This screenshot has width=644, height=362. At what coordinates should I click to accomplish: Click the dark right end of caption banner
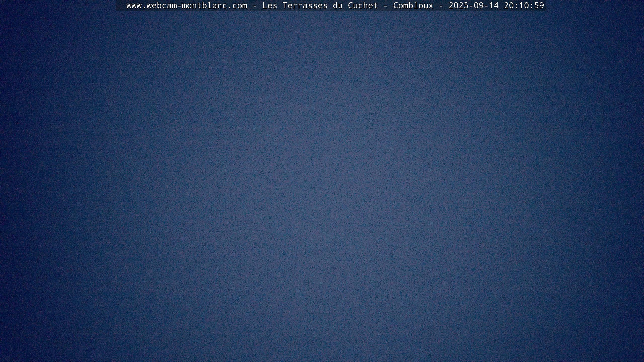coord(545,6)
